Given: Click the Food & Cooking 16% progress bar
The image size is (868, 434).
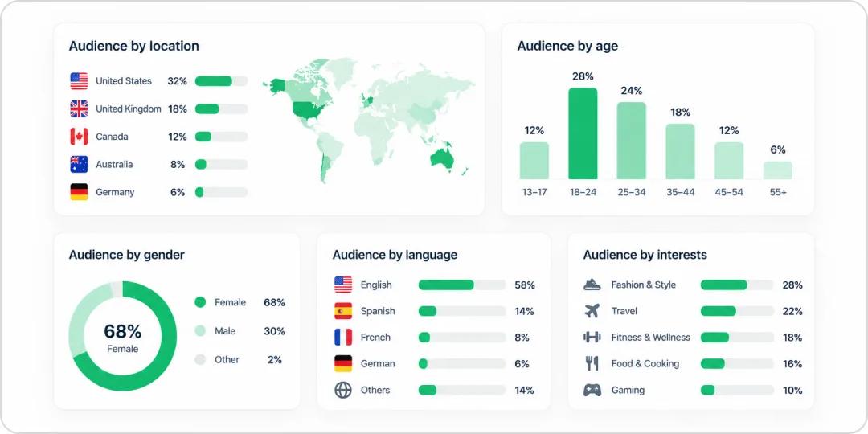Looking at the screenshot, I should 737,364.
